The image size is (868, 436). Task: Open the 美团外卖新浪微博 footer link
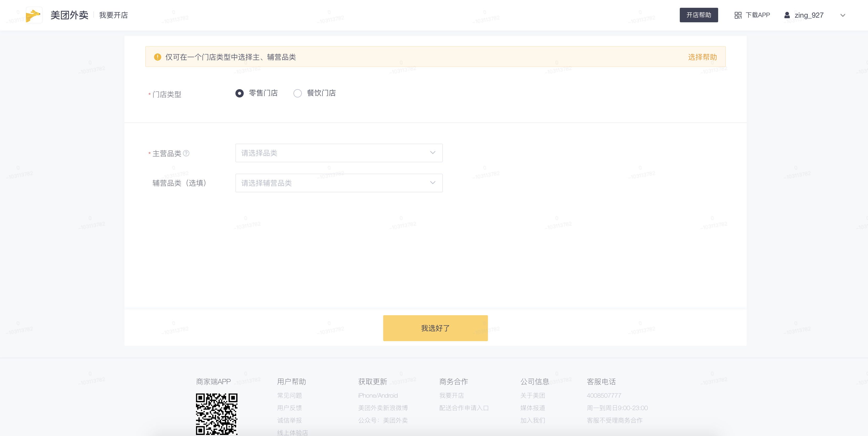point(383,408)
